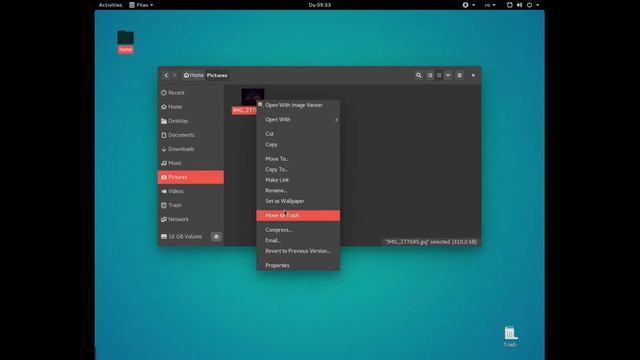Viewport: 640px width, 360px height.
Task: Open the search magnifier in Files toolbar
Action: pos(418,76)
